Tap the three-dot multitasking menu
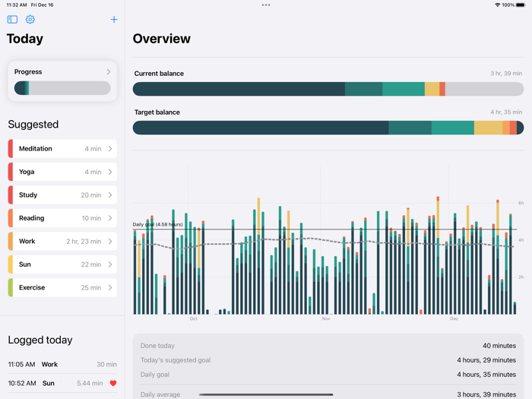Image resolution: width=532 pixels, height=399 pixels. pyautogui.click(x=266, y=5)
